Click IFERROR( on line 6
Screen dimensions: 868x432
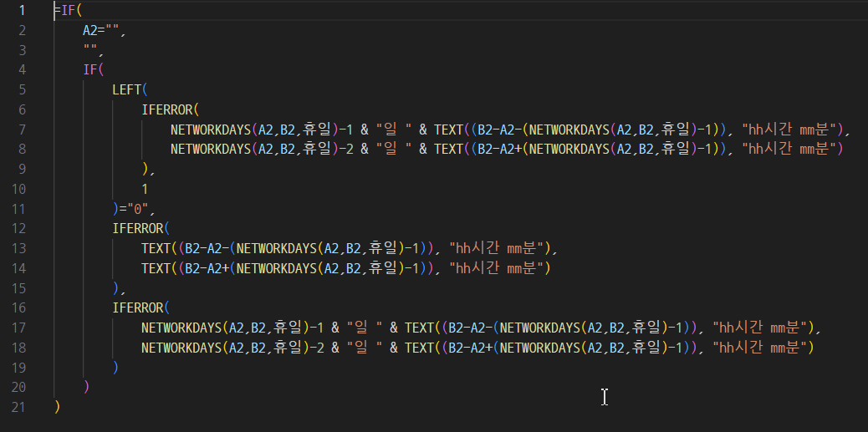coord(170,109)
